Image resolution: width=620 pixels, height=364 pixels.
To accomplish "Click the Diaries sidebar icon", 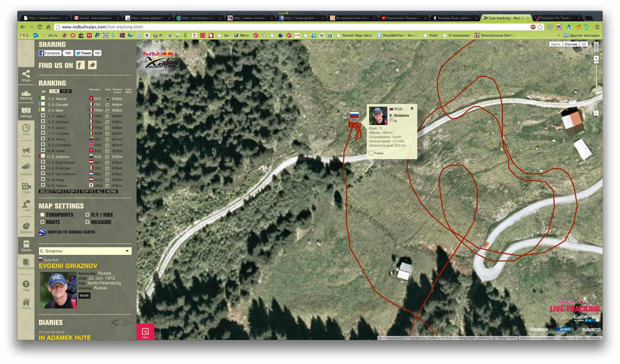I will coord(26,246).
